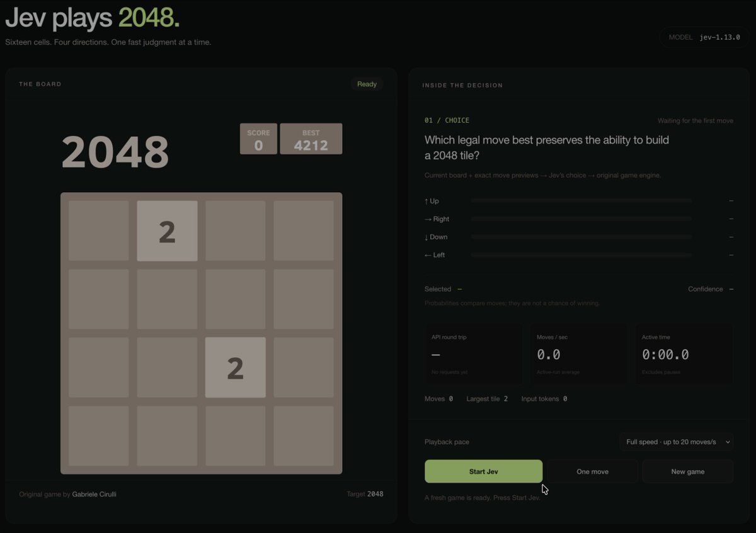Click the Active time card
Viewport: 756px width, 533px height.
pyautogui.click(x=684, y=354)
